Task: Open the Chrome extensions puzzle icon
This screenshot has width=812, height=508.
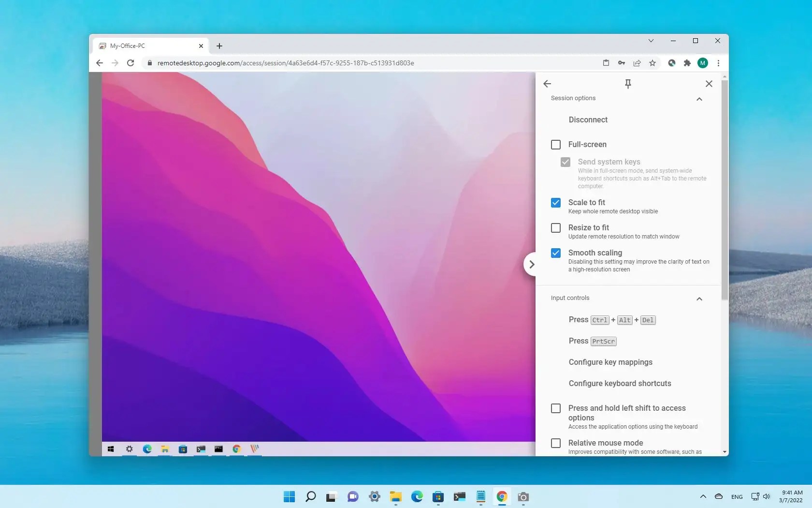Action: point(687,63)
